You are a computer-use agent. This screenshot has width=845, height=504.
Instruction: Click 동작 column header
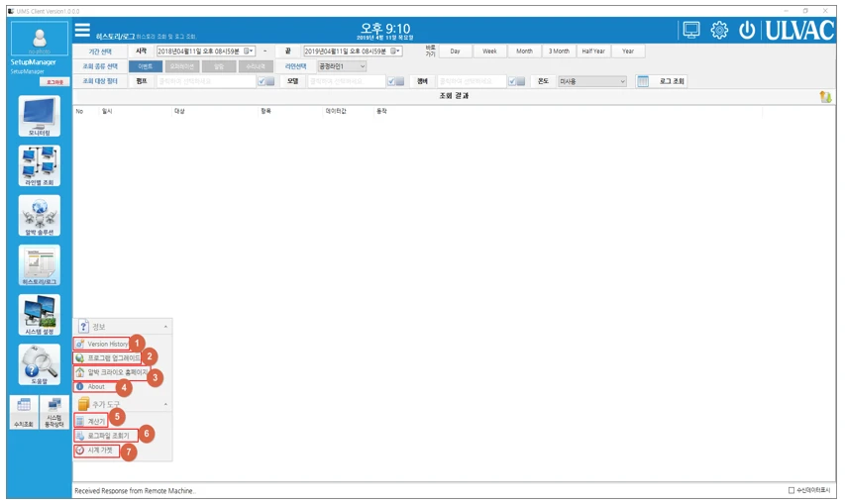pos(381,111)
